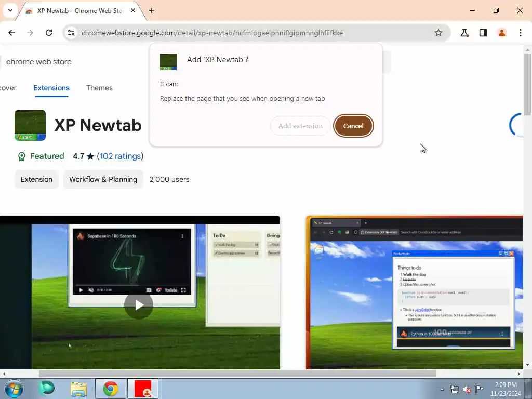Click the Workflow & Planning chip

(103, 179)
